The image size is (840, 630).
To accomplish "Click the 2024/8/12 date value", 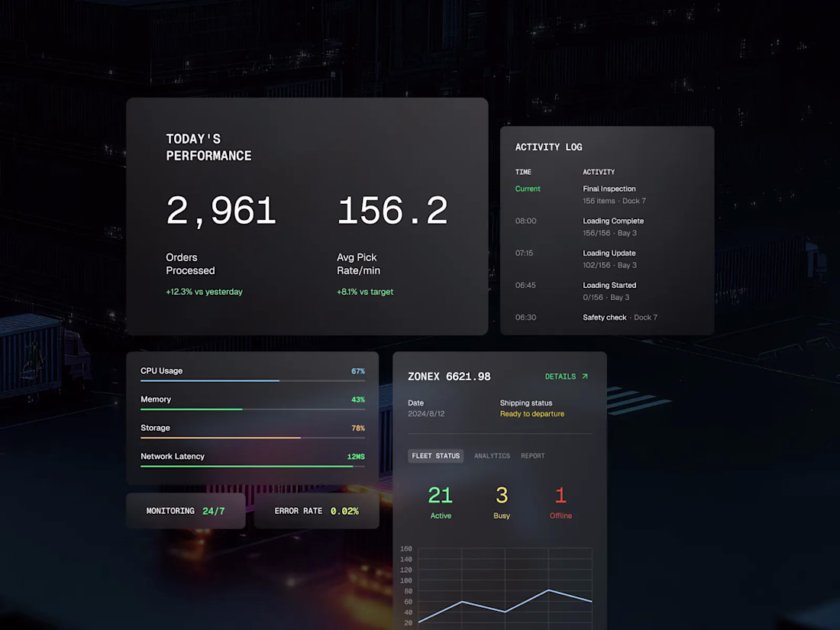I will coord(426,414).
